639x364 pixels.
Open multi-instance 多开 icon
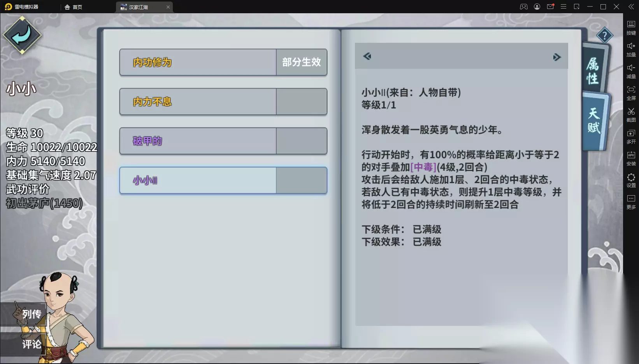(631, 137)
